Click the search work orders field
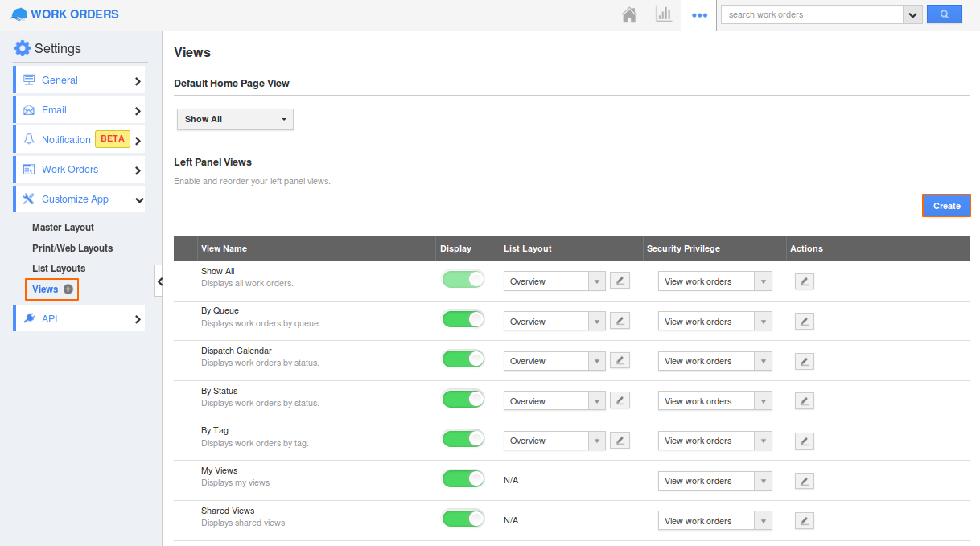 pos(811,14)
